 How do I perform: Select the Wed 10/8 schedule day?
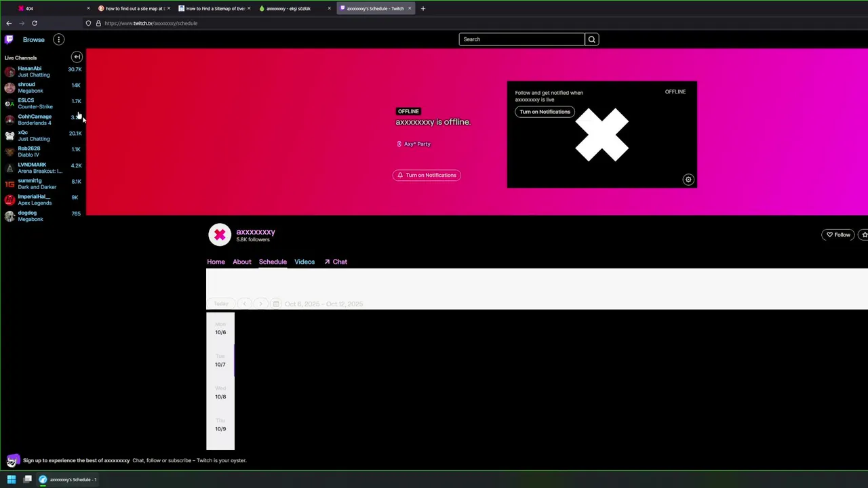click(220, 393)
